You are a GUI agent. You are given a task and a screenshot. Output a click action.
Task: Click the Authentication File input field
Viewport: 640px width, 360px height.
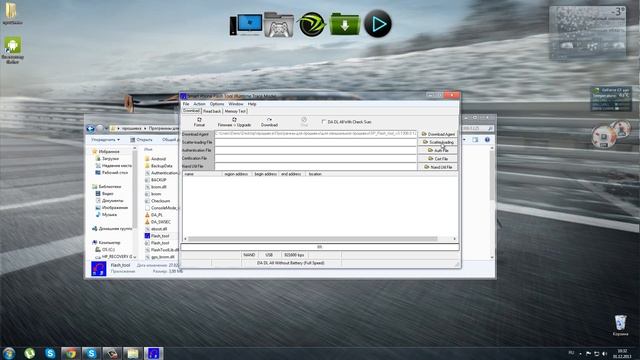pos(316,150)
